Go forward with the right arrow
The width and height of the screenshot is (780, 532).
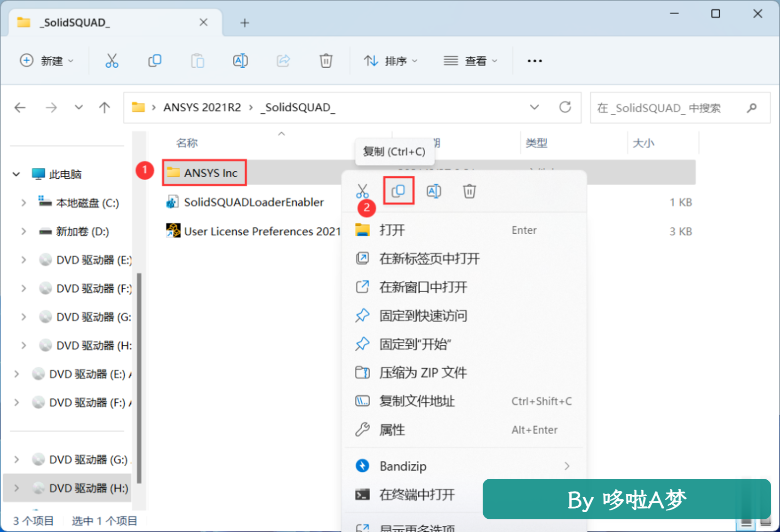click(51, 108)
